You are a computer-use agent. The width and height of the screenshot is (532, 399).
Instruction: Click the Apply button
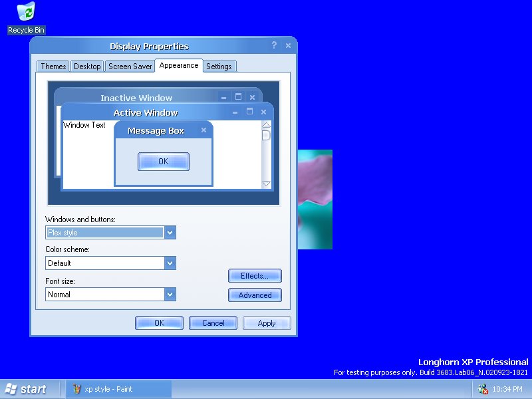[x=267, y=323]
